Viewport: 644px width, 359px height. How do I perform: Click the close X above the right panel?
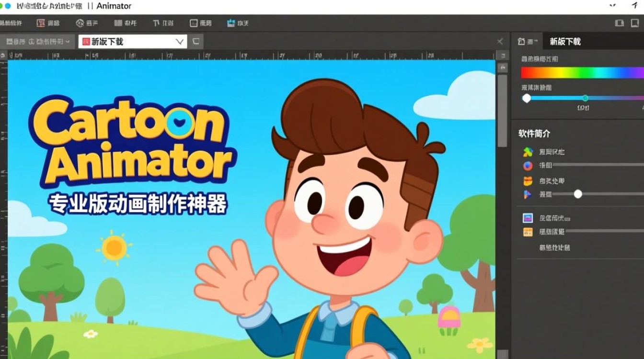499,41
